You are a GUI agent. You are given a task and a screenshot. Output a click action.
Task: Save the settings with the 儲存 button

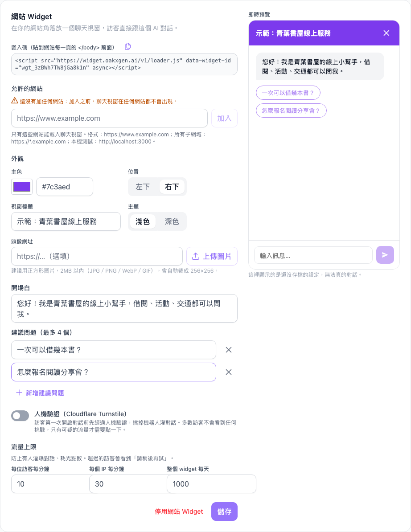(x=224, y=512)
